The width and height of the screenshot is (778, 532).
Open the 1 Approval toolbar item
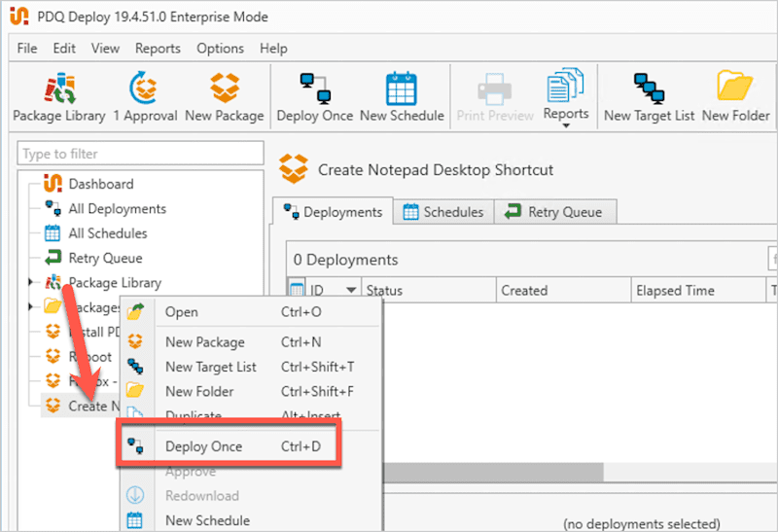145,97
